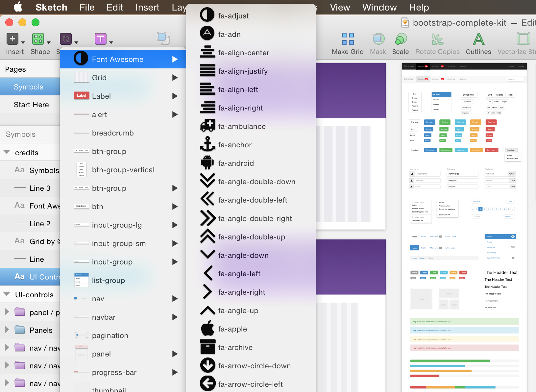This screenshot has width=536, height=392.
Task: Choose the pagination symbol
Action: (123, 335)
